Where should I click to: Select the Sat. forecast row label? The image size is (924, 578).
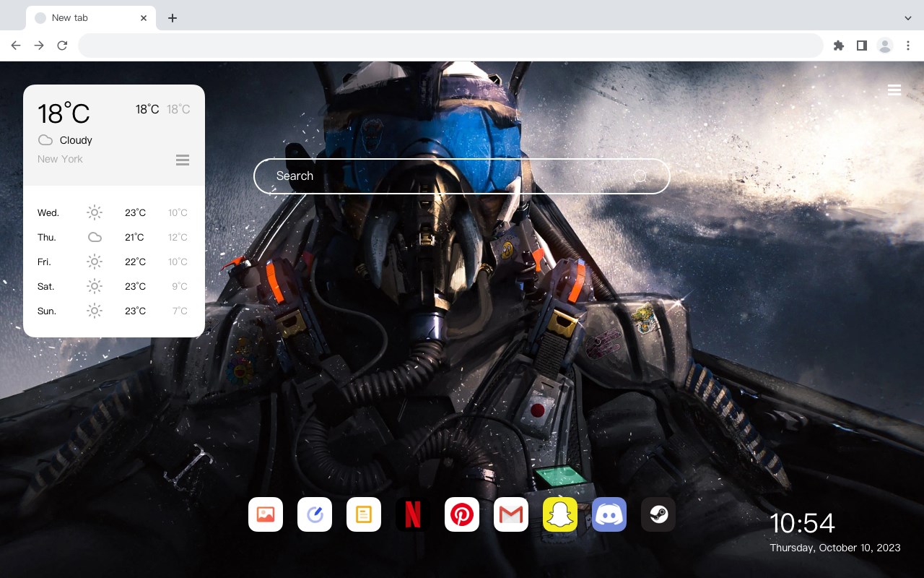46,287
